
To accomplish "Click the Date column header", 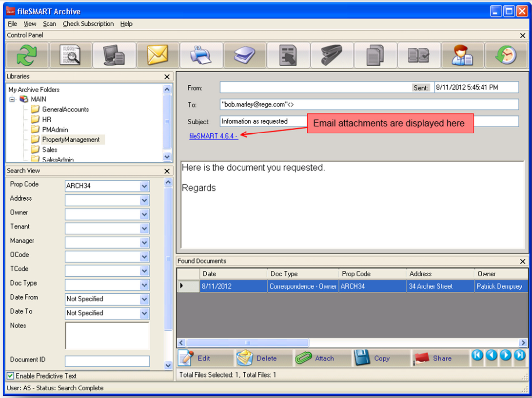I will pos(234,274).
